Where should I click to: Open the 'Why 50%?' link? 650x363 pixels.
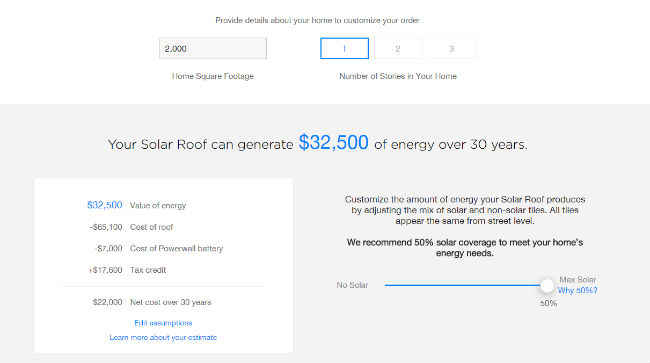[577, 290]
